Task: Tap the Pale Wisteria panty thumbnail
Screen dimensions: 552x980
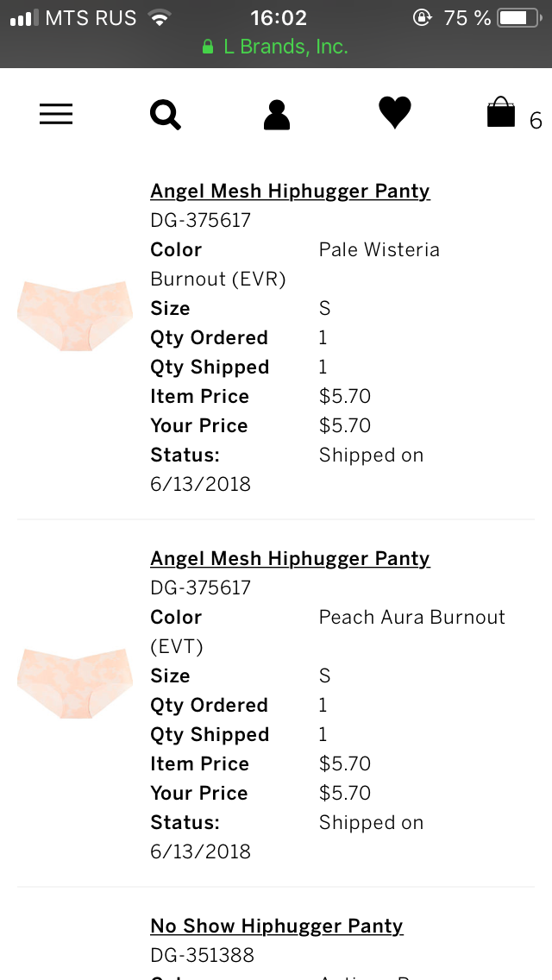Action: 75,316
